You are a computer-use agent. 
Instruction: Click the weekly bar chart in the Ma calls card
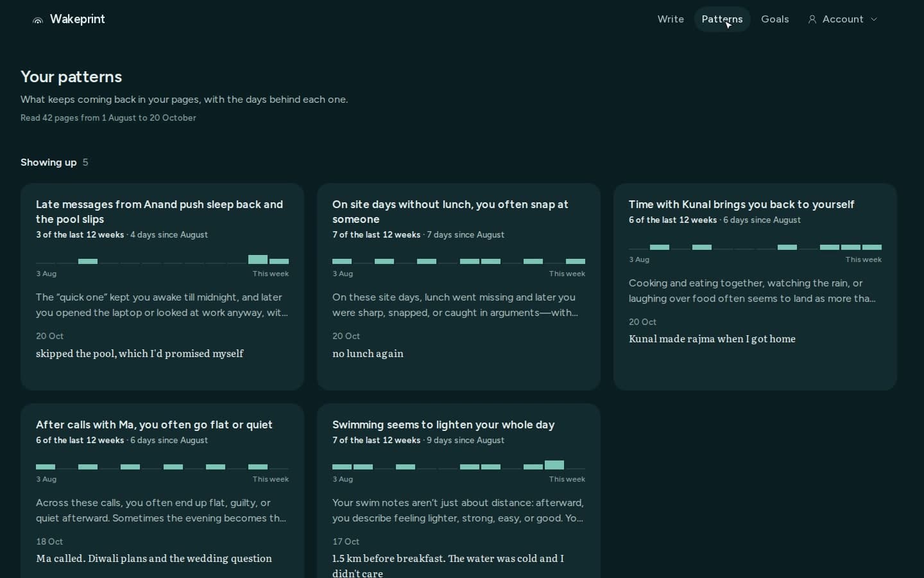click(162, 466)
